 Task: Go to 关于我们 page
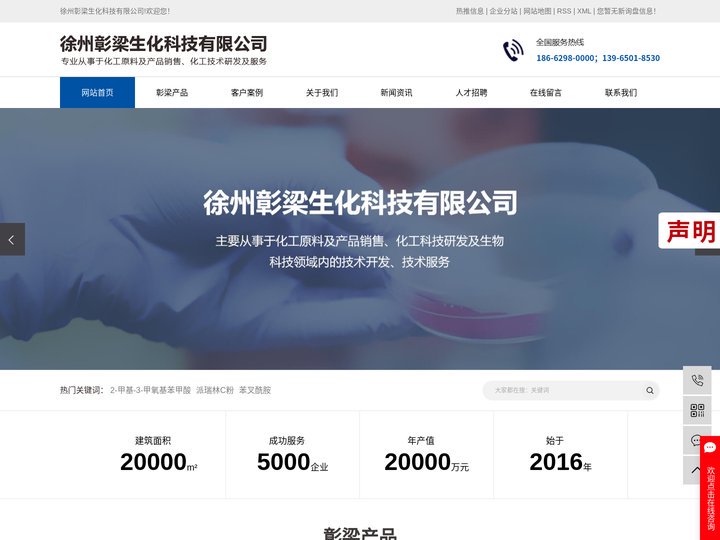pos(322,93)
